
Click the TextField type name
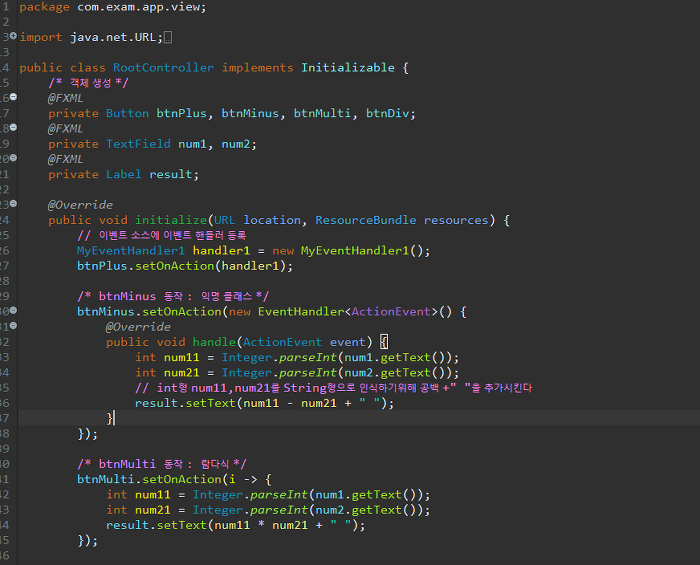tap(138, 144)
